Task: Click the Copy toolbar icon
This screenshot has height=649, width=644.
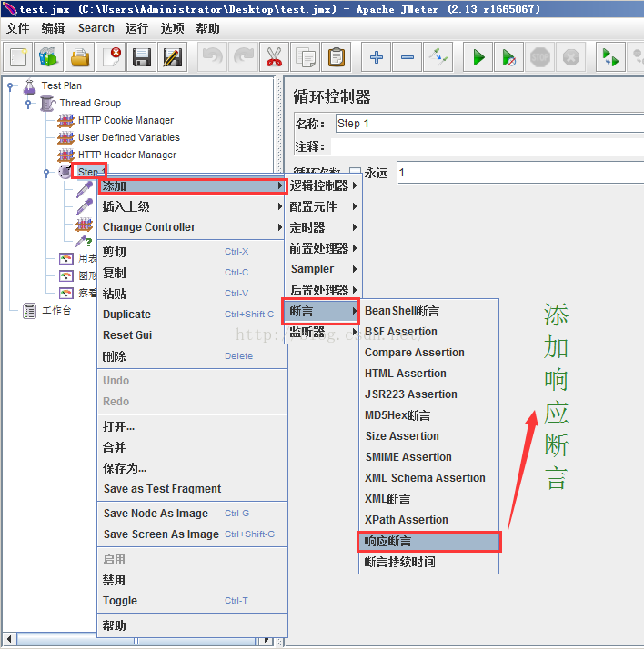Action: pos(306,57)
